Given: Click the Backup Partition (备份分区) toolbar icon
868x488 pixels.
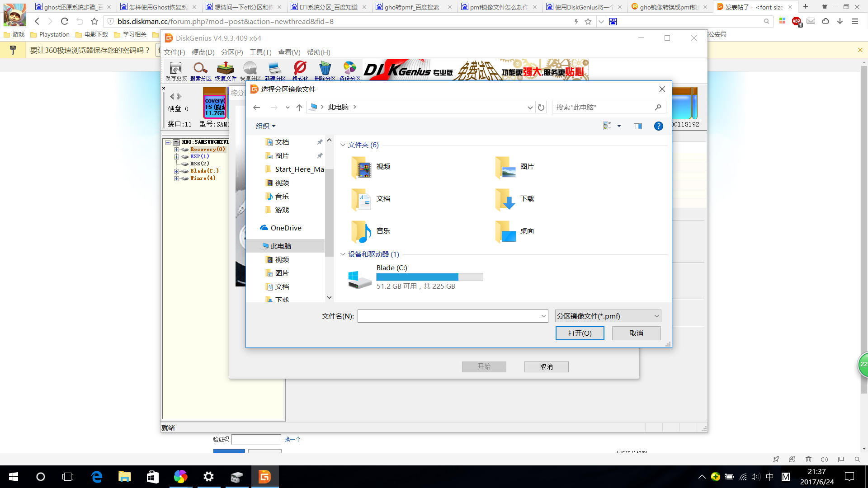Looking at the screenshot, I should [x=349, y=71].
